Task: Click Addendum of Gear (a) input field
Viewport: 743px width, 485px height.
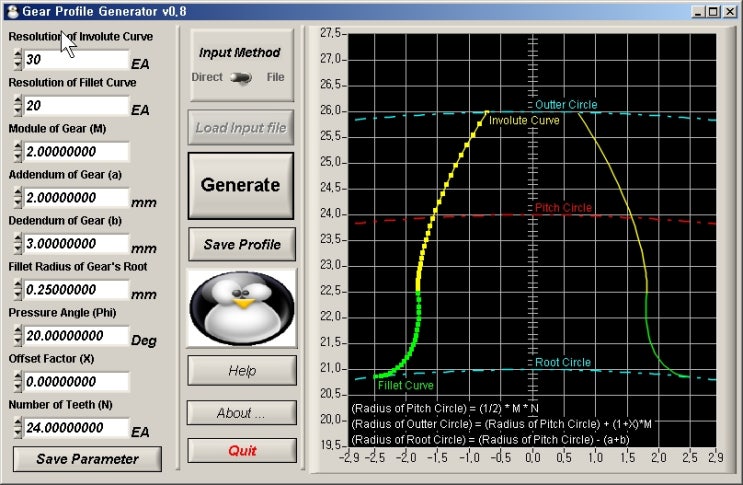Action: coord(76,198)
